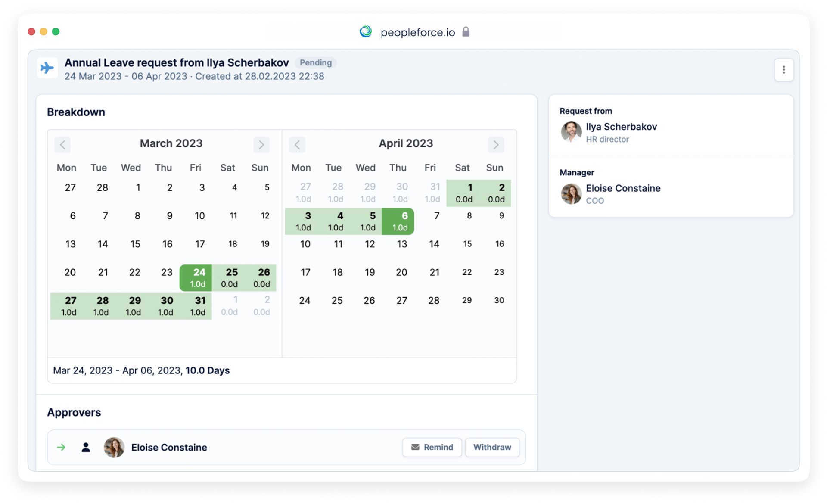This screenshot has width=827, height=504.
Task: Select April 6 end date cell
Action: pyautogui.click(x=398, y=221)
